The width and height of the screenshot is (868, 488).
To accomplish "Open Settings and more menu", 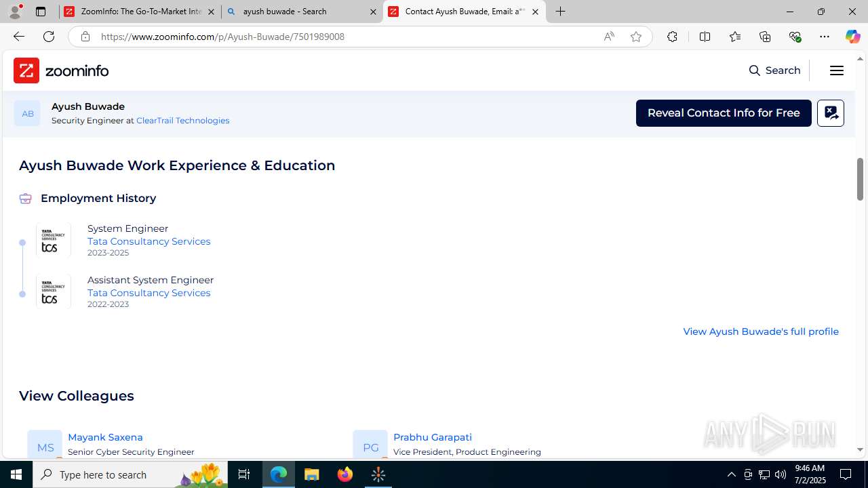I will (825, 37).
